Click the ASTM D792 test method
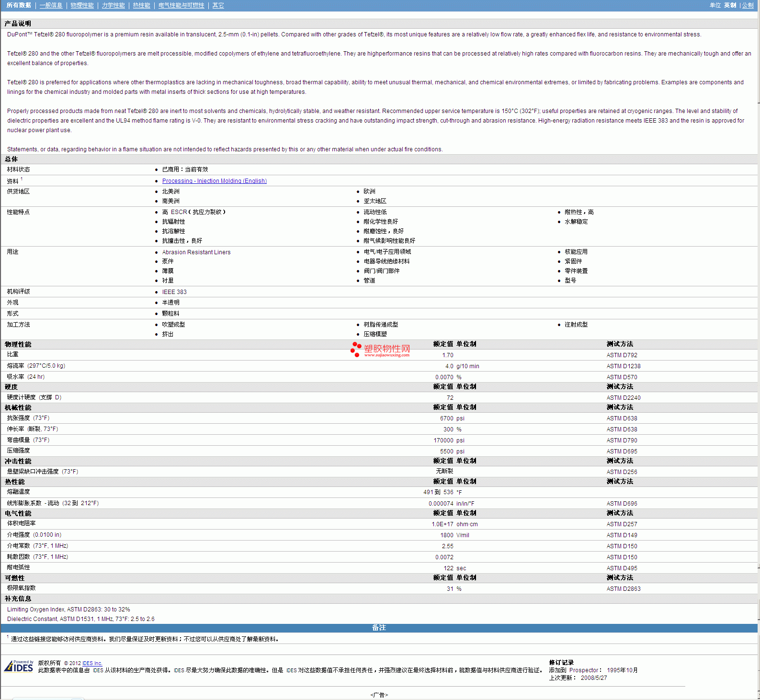Image resolution: width=760 pixels, height=700 pixels. click(x=622, y=355)
